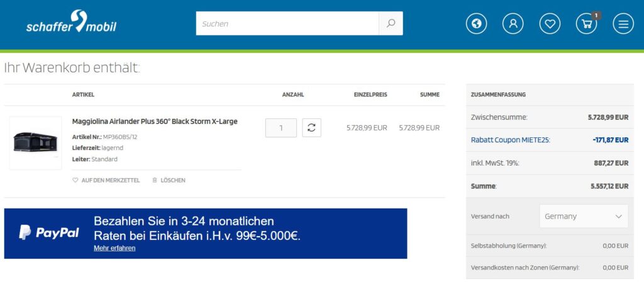Open the user account icon

(x=513, y=24)
